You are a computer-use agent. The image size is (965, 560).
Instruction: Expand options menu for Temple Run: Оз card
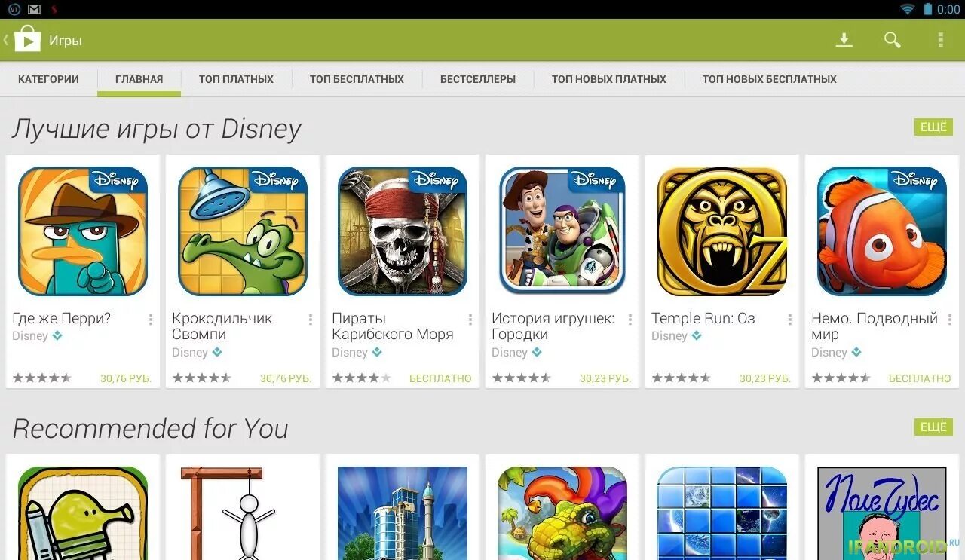[790, 320]
